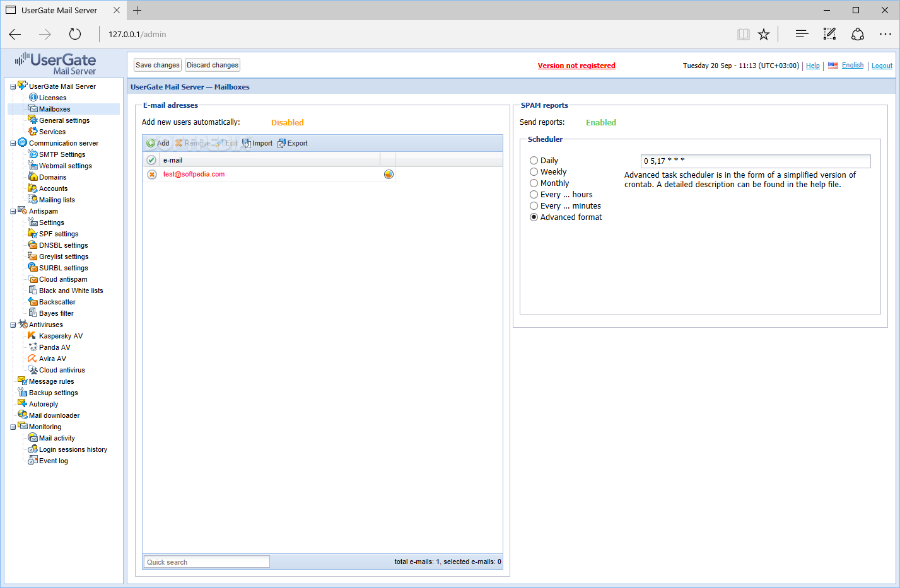Collapse the Monitoring tree node
The height and width of the screenshot is (588, 900).
click(13, 427)
